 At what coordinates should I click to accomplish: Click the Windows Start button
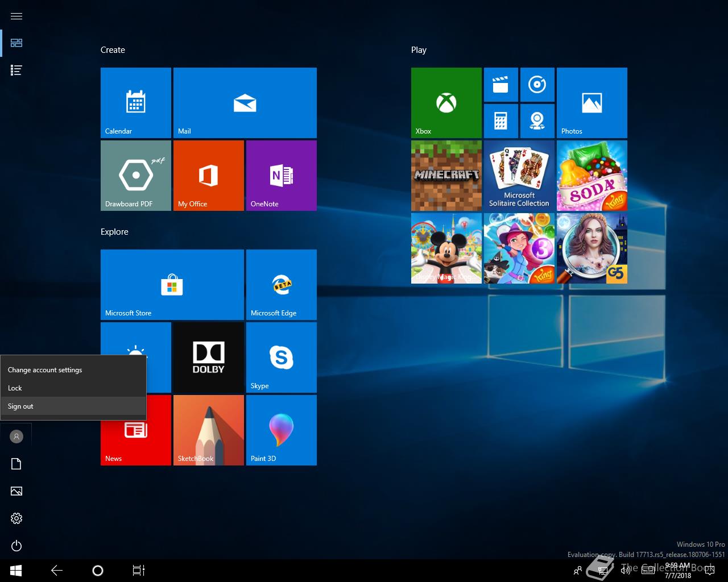(x=16, y=571)
